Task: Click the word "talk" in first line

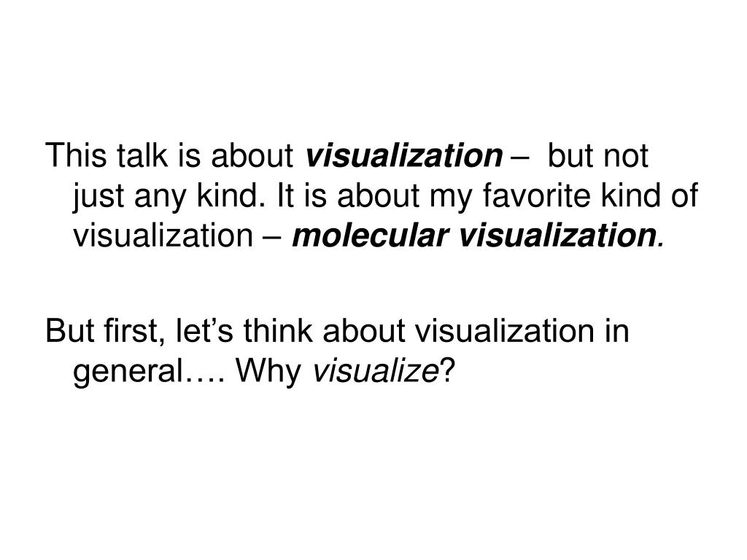Action: click(x=142, y=155)
